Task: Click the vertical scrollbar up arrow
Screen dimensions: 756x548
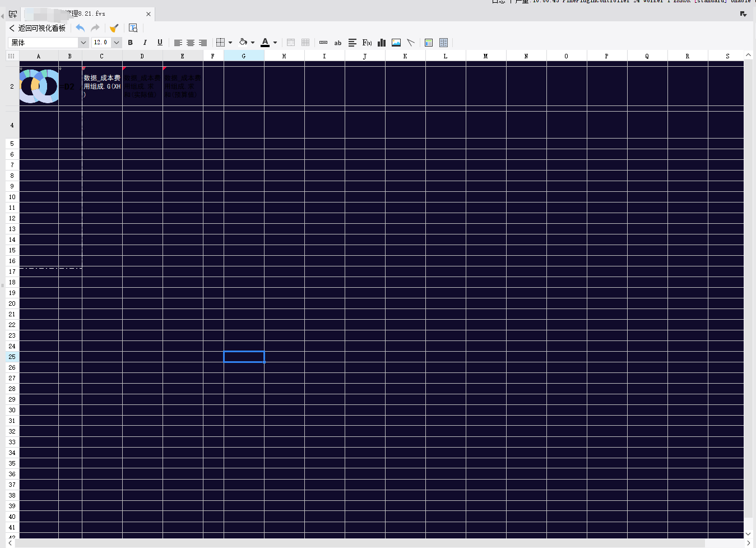Action: point(748,55)
